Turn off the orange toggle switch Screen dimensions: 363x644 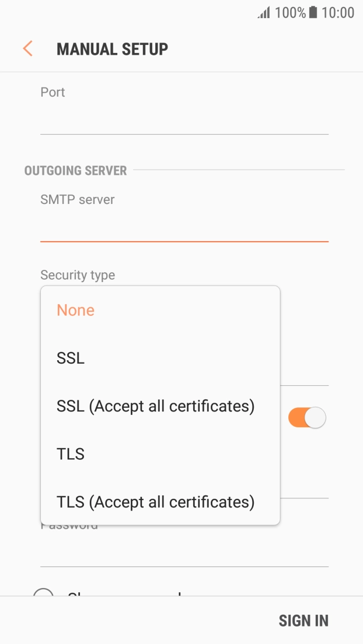307,418
